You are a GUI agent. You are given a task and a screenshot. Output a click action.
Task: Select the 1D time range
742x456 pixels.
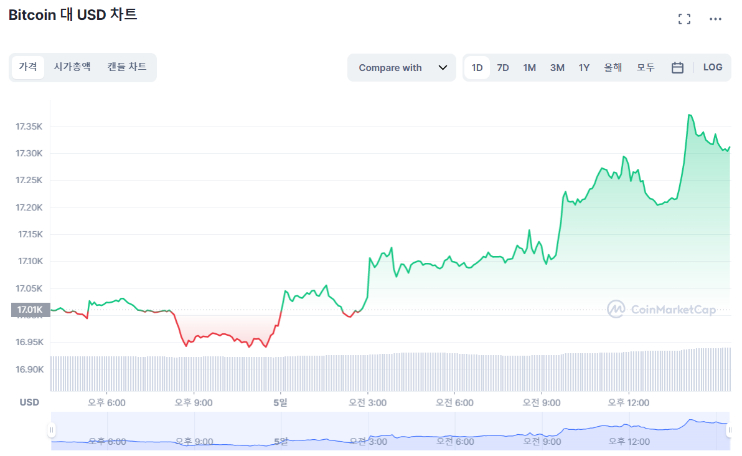coord(477,68)
